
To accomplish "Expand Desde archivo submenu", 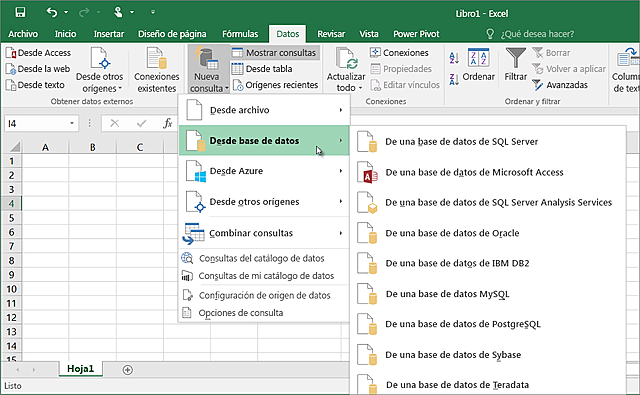I will pos(264,110).
